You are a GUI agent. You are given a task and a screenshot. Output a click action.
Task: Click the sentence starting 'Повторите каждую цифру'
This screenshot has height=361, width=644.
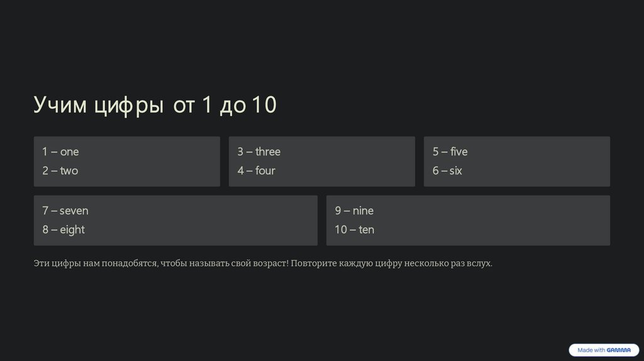click(x=391, y=264)
